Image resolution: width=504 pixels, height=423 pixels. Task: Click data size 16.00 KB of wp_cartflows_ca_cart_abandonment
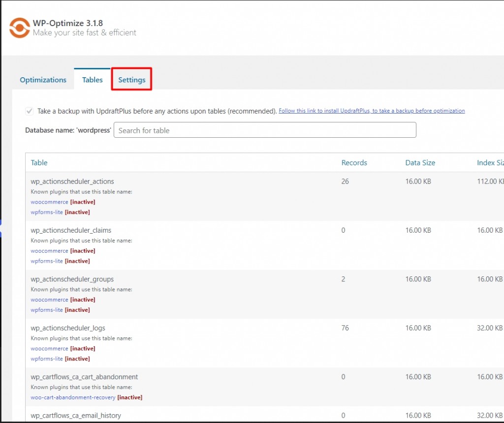point(418,377)
